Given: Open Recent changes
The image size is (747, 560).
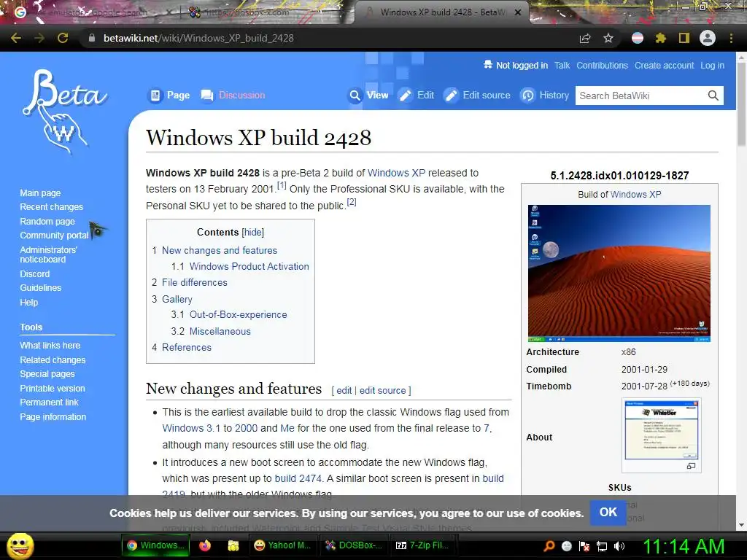Looking at the screenshot, I should point(52,207).
